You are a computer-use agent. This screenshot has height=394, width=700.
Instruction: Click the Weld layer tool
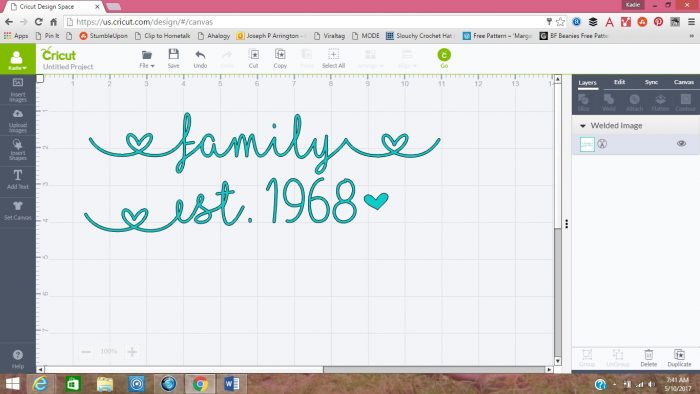(609, 102)
